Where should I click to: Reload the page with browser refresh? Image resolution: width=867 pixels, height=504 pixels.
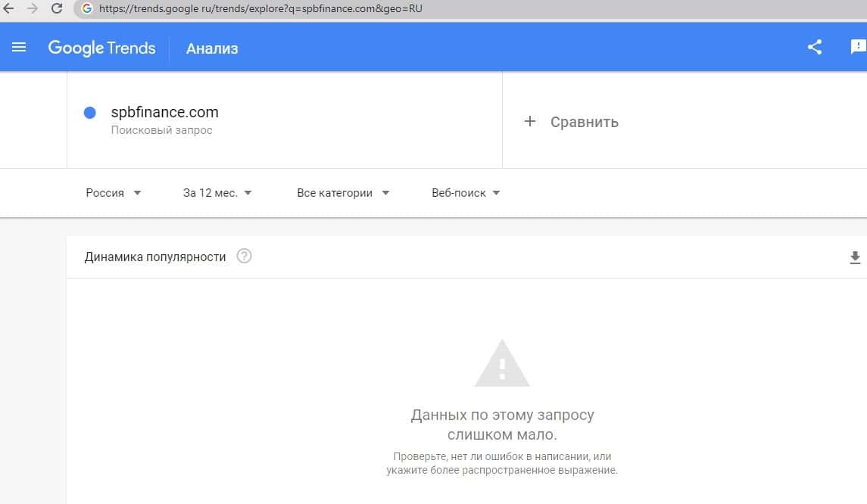(x=56, y=9)
